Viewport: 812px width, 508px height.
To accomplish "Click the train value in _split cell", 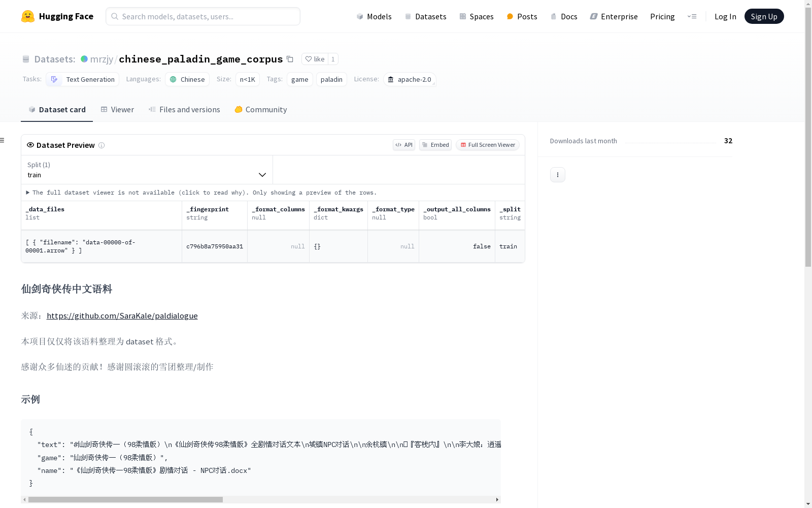I will (508, 246).
